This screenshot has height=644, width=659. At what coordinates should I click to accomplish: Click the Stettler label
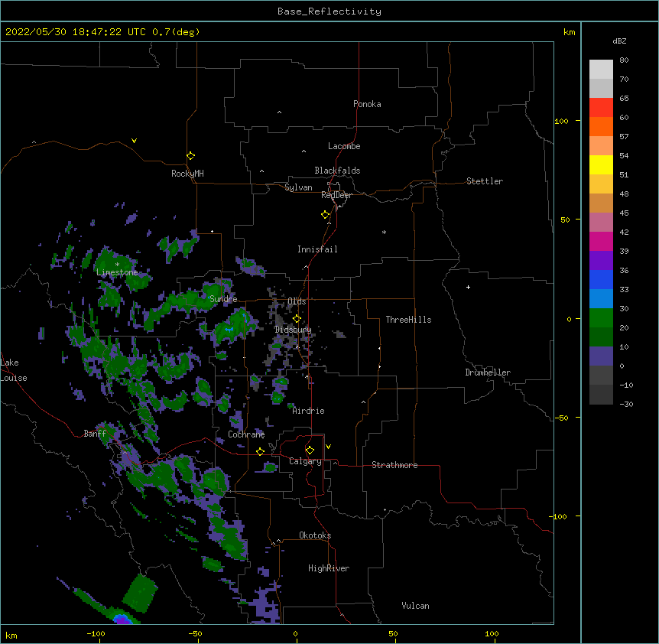tap(485, 181)
